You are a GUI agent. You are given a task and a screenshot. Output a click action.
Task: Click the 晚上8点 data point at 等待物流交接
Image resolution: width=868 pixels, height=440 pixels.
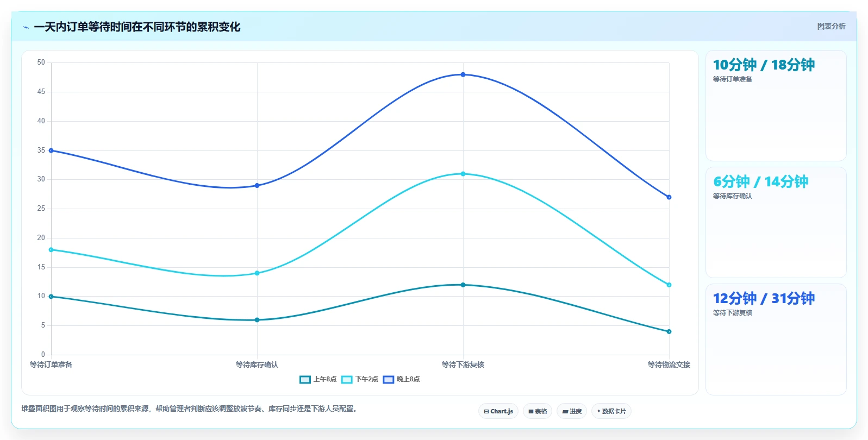click(x=669, y=197)
